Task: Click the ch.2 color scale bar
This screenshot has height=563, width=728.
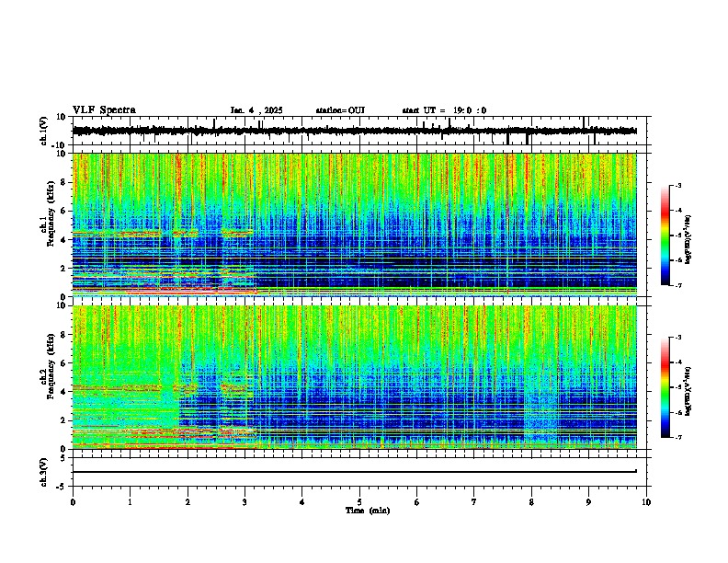Action: [x=665, y=387]
